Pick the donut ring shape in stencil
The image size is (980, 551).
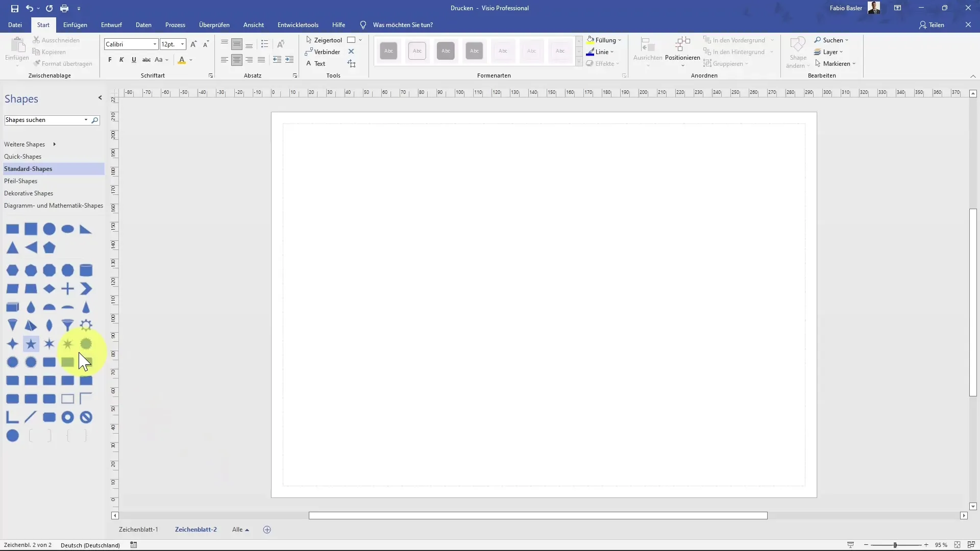pyautogui.click(x=68, y=417)
